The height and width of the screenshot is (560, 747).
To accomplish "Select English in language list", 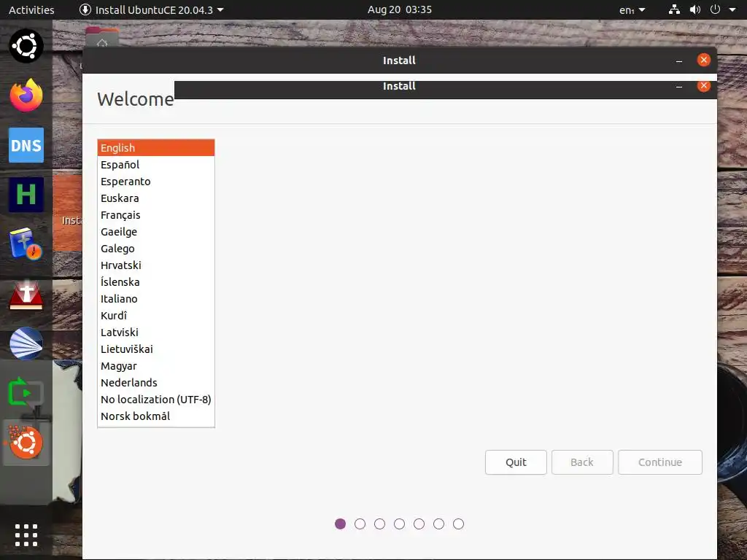I will pyautogui.click(x=156, y=147).
